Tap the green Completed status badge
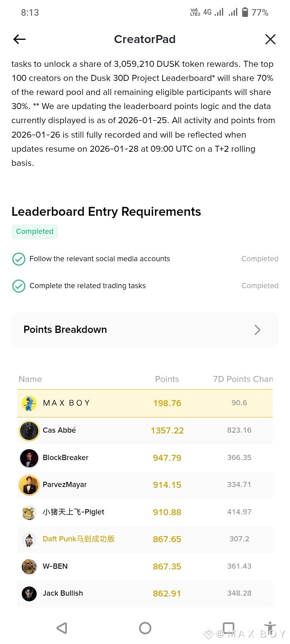The image size is (290, 644). point(35,231)
